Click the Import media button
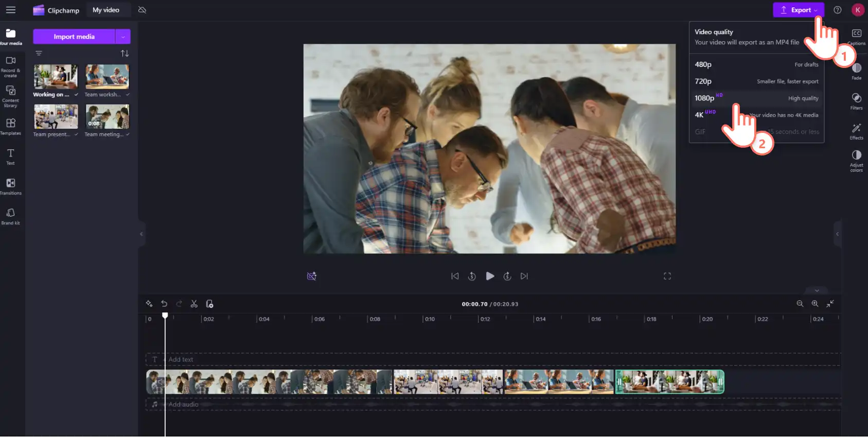The image size is (868, 437). (74, 37)
